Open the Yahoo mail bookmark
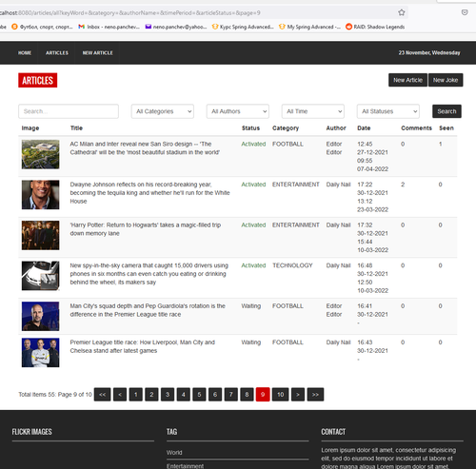The height and width of the screenshot is (469, 476). 176,27
